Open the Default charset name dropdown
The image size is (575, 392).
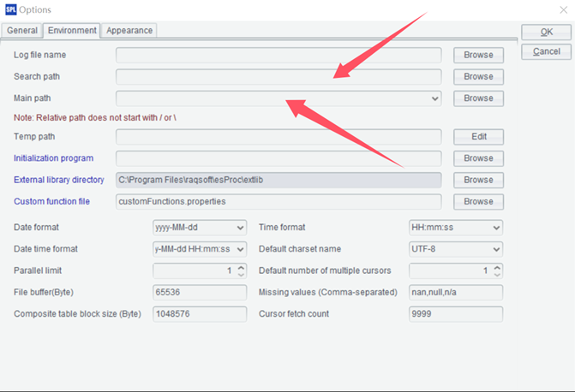click(495, 249)
